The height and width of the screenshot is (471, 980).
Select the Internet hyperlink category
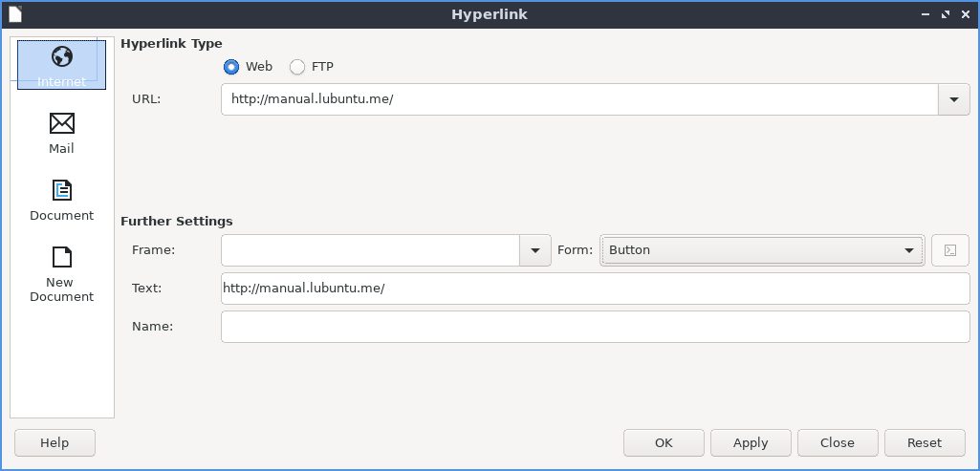61,65
